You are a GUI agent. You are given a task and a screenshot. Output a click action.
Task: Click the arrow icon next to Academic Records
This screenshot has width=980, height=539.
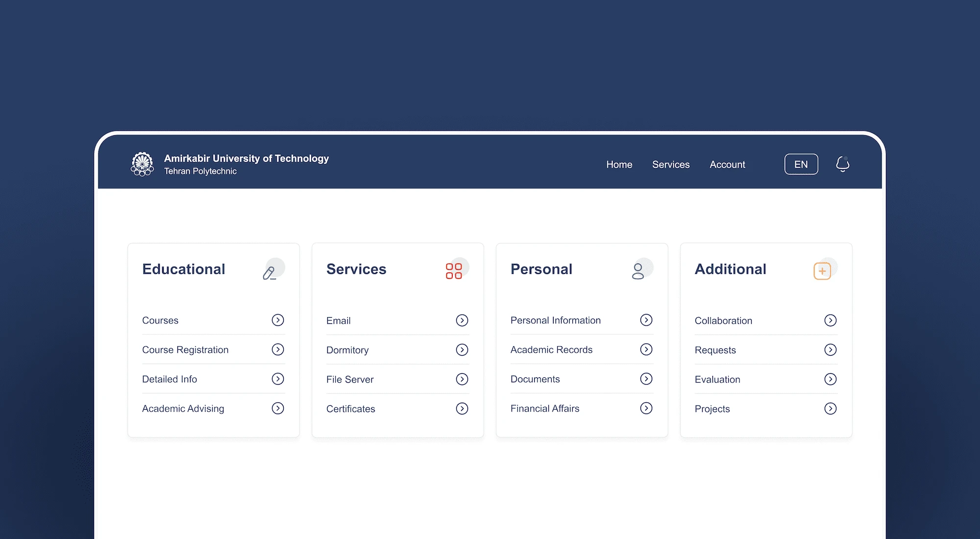pos(646,349)
